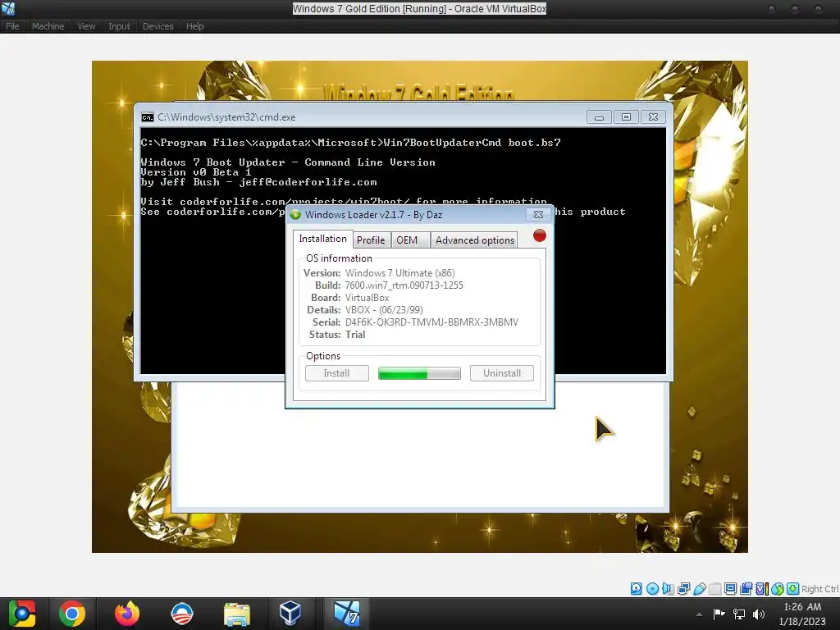Click the cmd.exe title bar icon
Viewport: 840px width, 630px height.
click(x=148, y=117)
